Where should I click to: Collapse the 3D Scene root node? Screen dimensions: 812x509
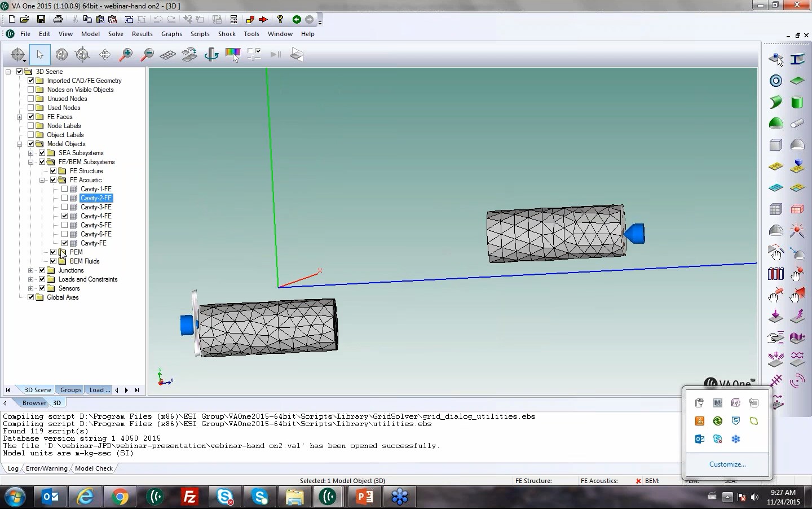8,72
